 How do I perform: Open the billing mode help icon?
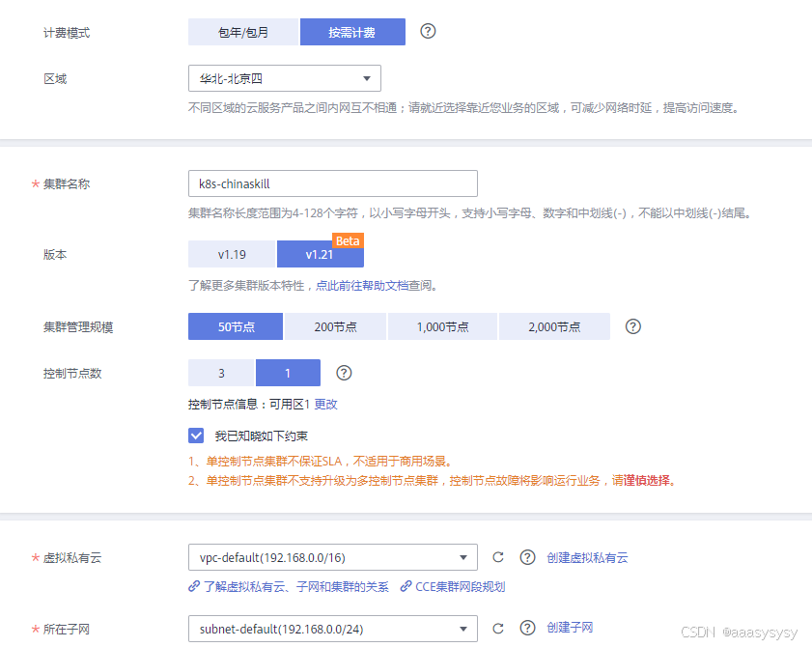(x=428, y=32)
